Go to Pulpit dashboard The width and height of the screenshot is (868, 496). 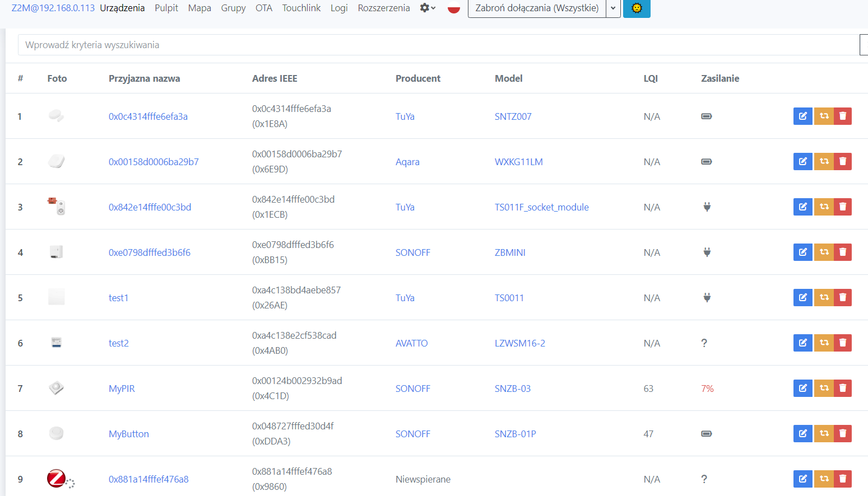tap(166, 8)
